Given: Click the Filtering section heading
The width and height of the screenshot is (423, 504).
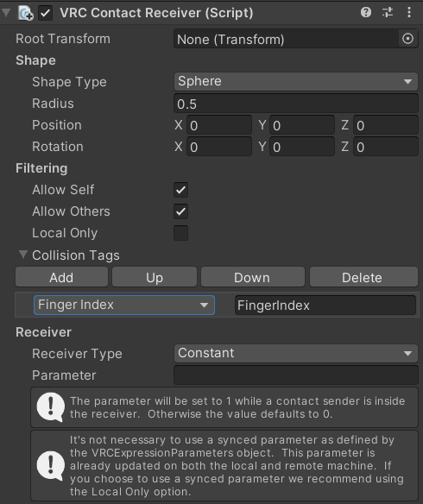Looking at the screenshot, I should click(41, 168).
